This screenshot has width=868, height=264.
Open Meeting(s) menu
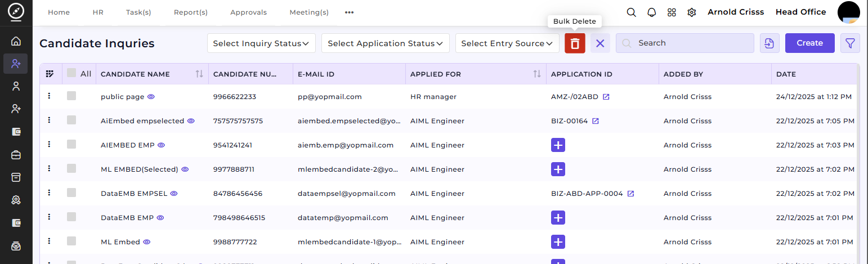point(309,12)
